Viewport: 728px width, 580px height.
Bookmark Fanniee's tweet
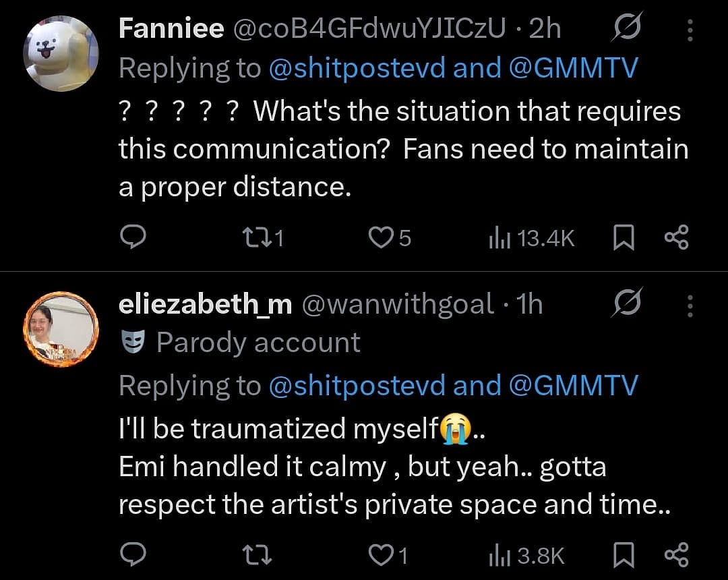click(x=624, y=237)
